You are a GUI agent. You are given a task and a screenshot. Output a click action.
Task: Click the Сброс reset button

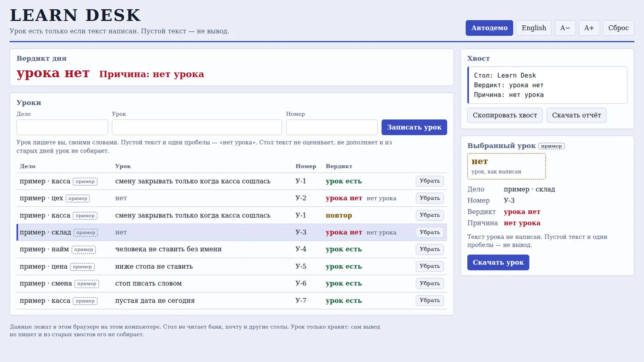tap(618, 28)
